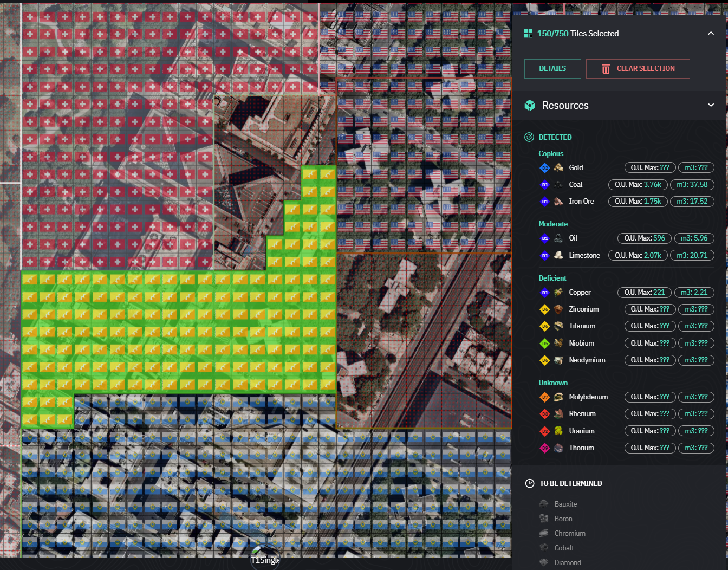Click the DETECTED header icon
This screenshot has width=728, height=570.
529,137
